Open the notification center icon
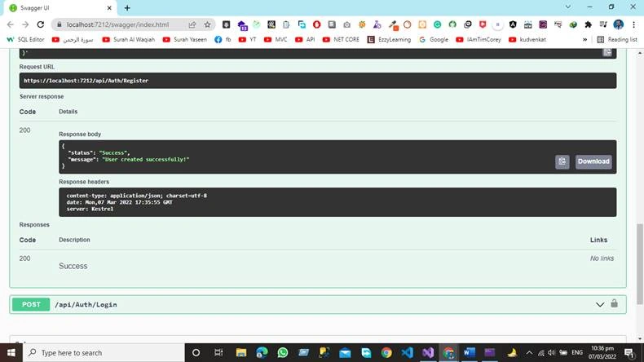The height and width of the screenshot is (362, 644). (629, 352)
